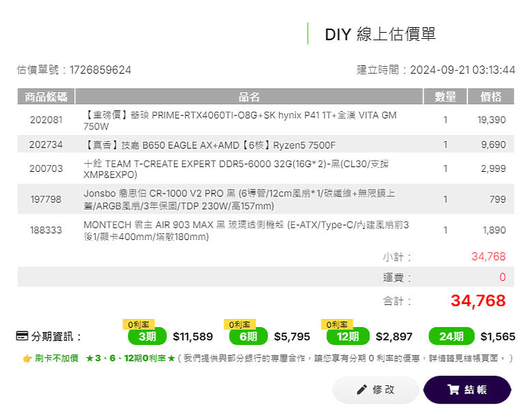Open the B650 EAGLE AX Ryzen5 7500F item

coord(266,145)
